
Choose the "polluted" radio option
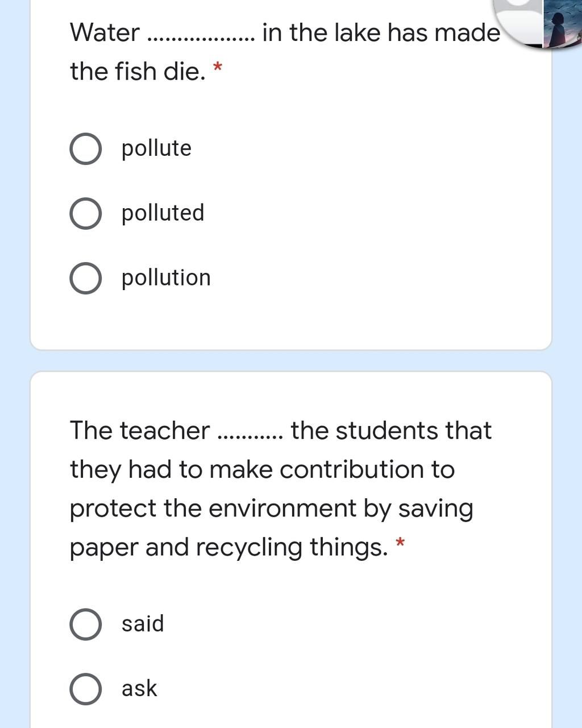click(86, 214)
